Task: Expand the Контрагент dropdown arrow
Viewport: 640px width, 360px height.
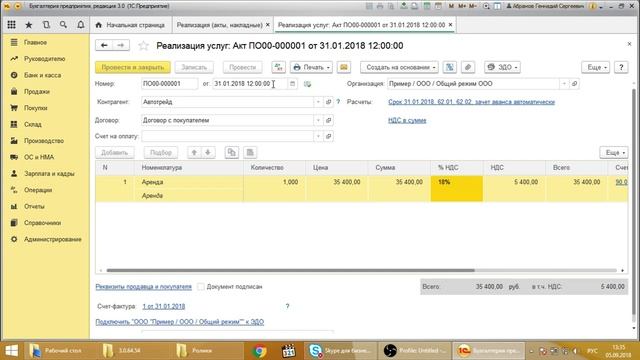Action: [318, 102]
